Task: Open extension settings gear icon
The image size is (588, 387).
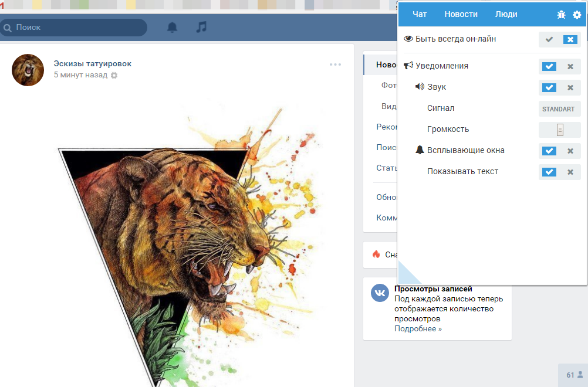Action: tap(577, 15)
